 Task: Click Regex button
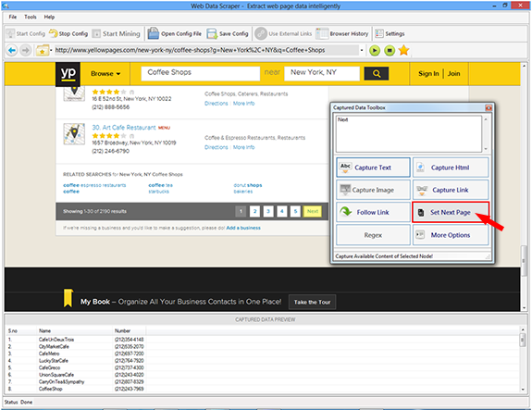373,235
